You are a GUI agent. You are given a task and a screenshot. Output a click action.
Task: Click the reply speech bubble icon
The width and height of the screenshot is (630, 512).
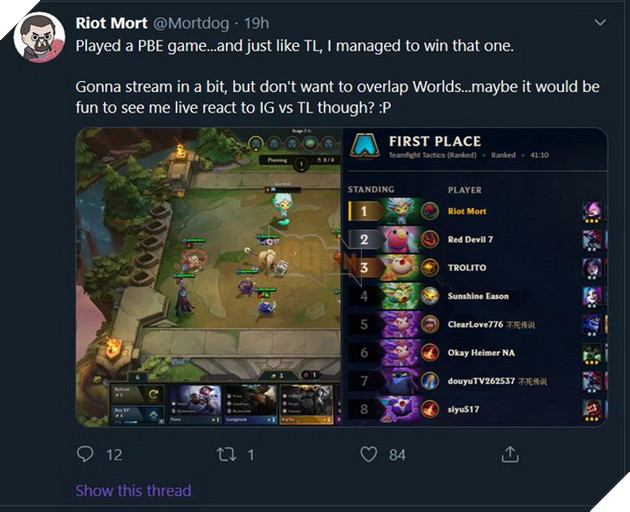pos(85,454)
